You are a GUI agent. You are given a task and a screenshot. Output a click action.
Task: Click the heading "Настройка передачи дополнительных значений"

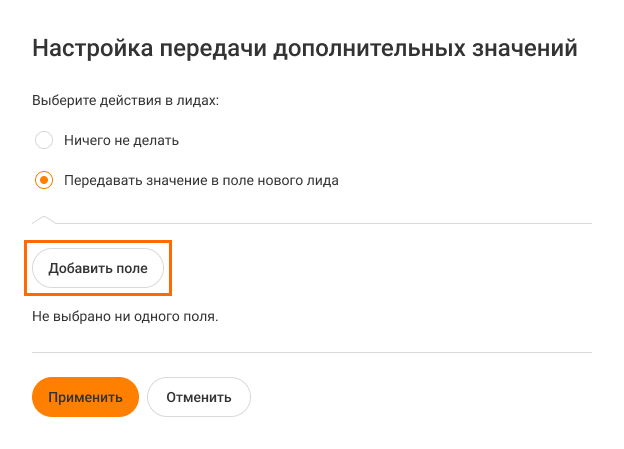[306, 47]
